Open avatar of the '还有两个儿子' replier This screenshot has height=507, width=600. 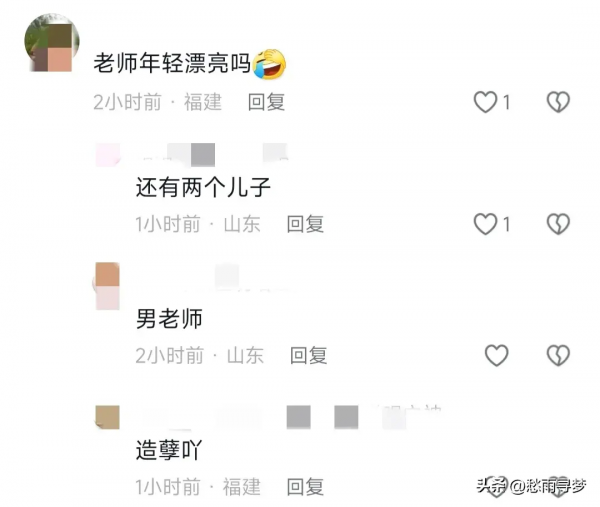(x=108, y=155)
